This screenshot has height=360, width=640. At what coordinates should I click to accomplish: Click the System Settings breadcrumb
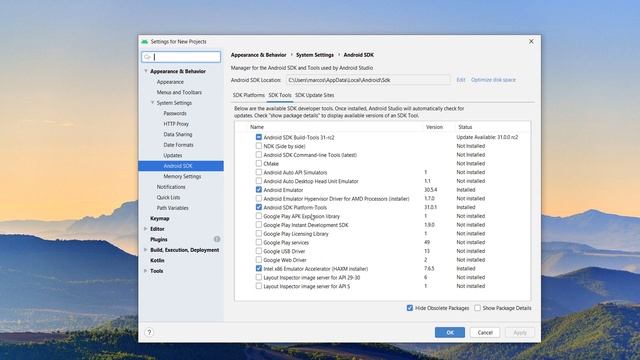[315, 55]
